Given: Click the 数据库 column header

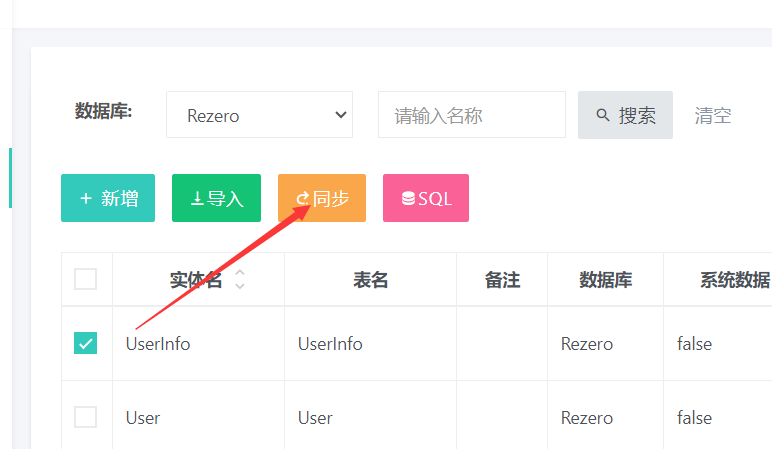Looking at the screenshot, I should (606, 280).
